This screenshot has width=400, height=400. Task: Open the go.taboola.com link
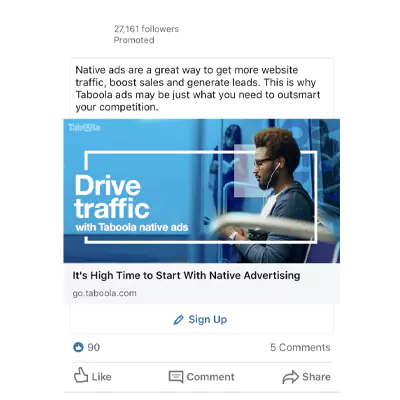coord(104,293)
